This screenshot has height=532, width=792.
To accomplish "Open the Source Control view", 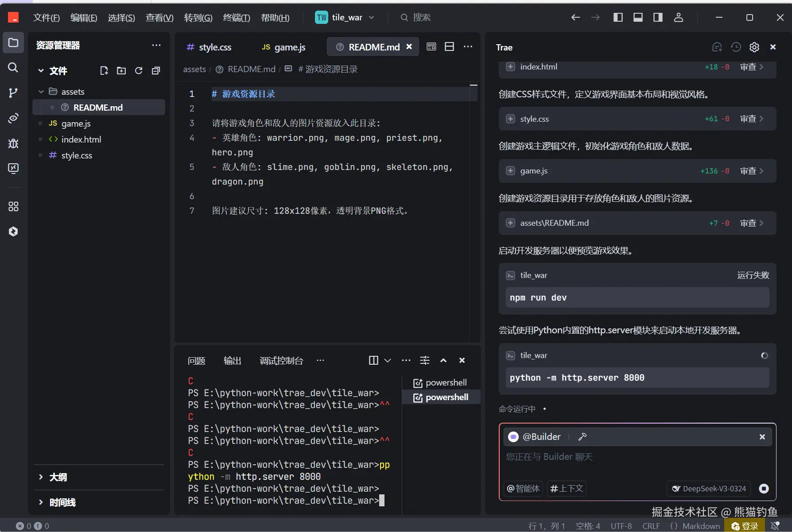I will point(13,93).
